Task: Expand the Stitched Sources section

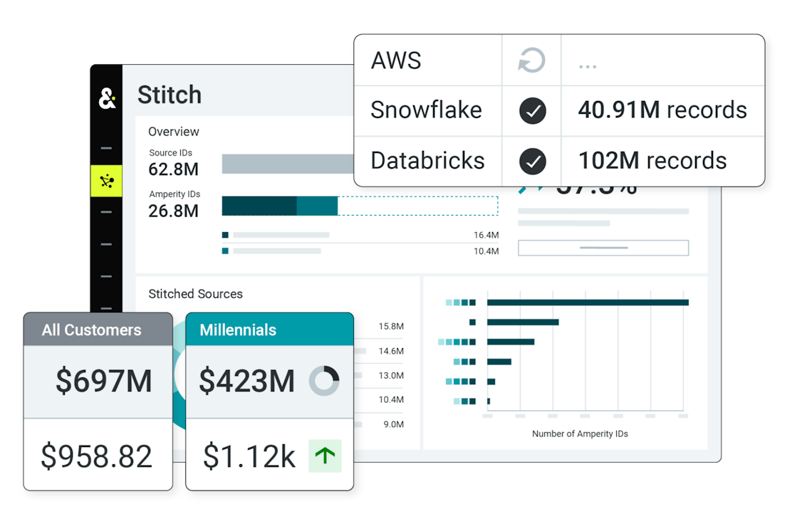Action: [195, 294]
